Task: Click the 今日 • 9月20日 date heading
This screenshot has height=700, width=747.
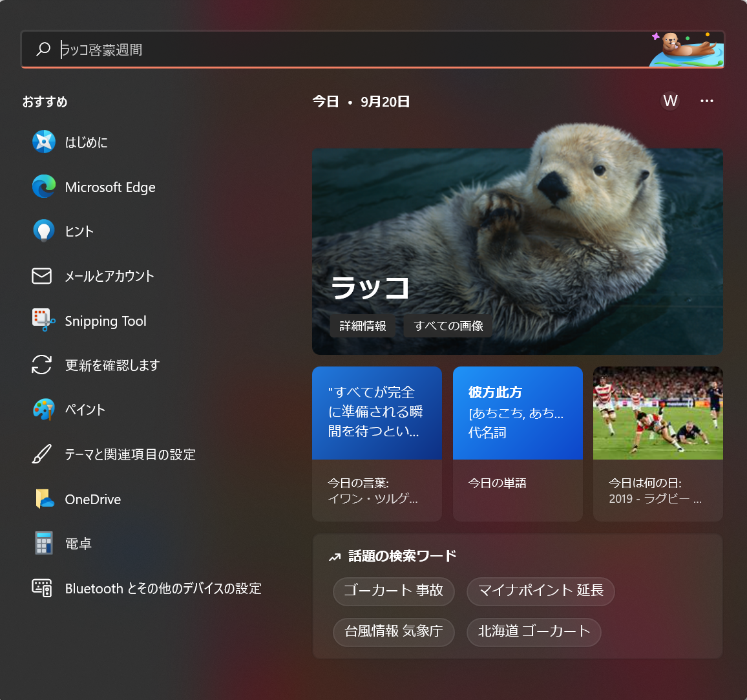Action: coord(361,101)
